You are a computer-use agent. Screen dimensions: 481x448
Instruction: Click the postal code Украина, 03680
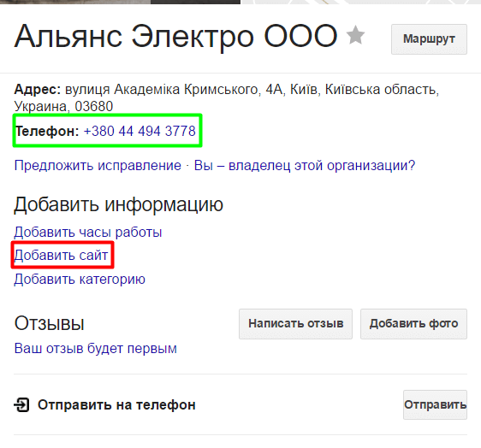(63, 106)
